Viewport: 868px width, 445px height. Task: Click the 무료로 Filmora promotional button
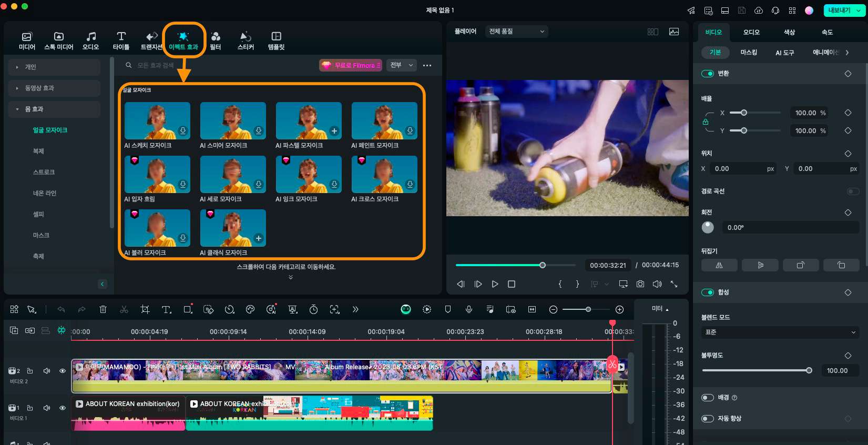click(351, 65)
